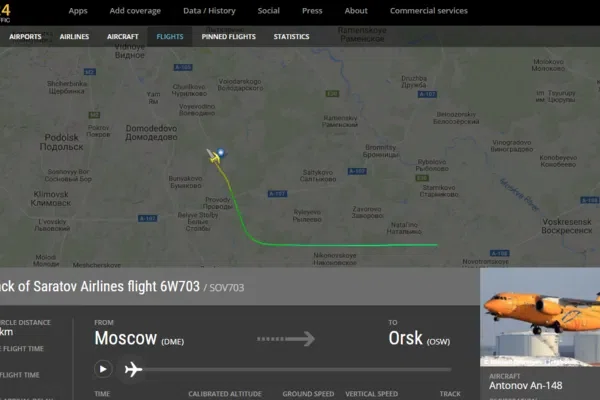Switch to the Aircraft tab
The height and width of the screenshot is (400, 600).
click(122, 37)
